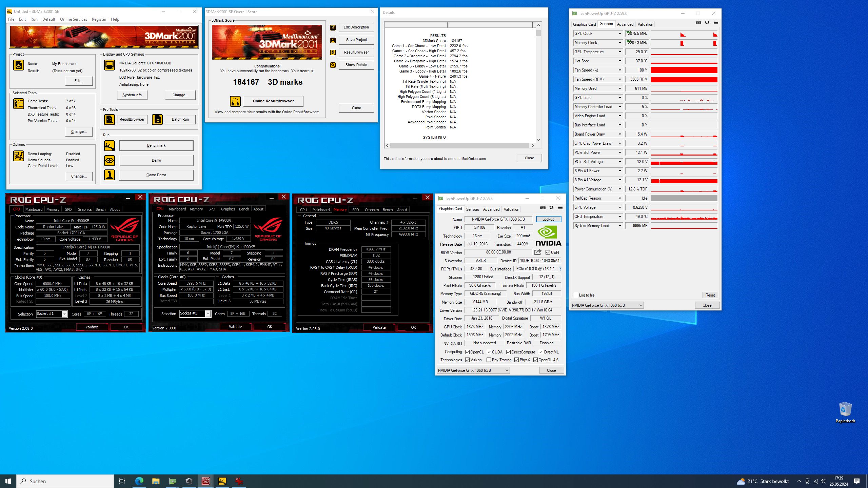Click the Show Details button
868x488 pixels.
356,65
